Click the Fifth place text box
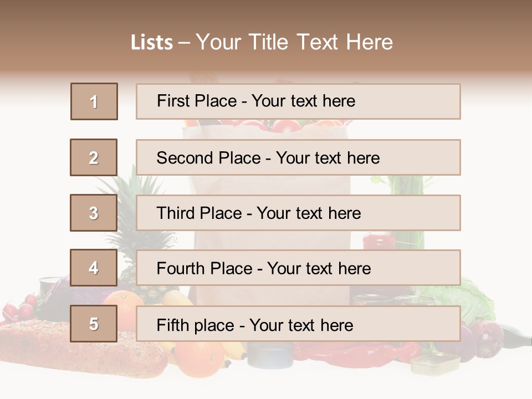 (298, 323)
